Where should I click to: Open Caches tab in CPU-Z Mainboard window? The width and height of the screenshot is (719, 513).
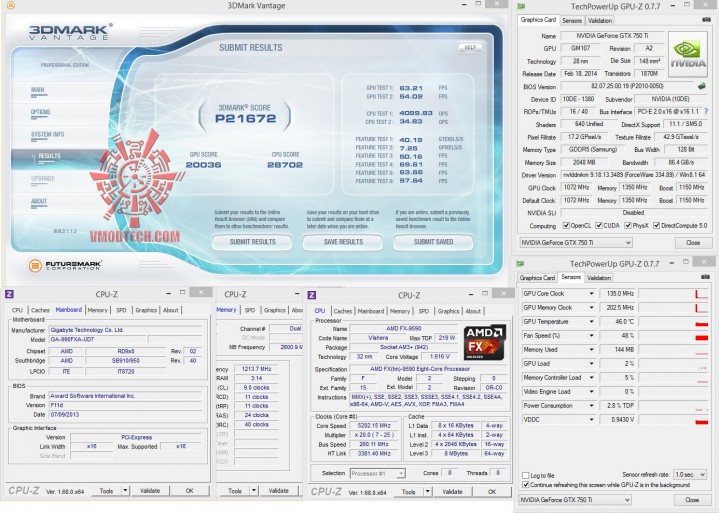click(40, 310)
